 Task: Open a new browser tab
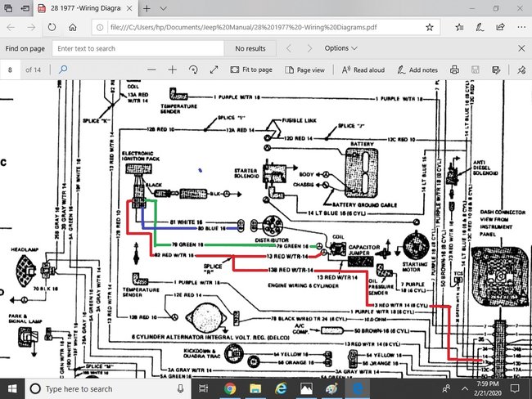pos(147,7)
